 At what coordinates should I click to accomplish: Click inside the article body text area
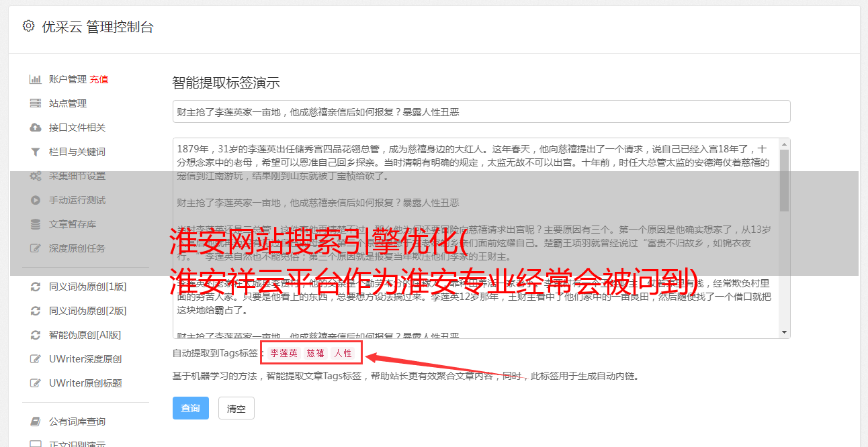click(476, 238)
